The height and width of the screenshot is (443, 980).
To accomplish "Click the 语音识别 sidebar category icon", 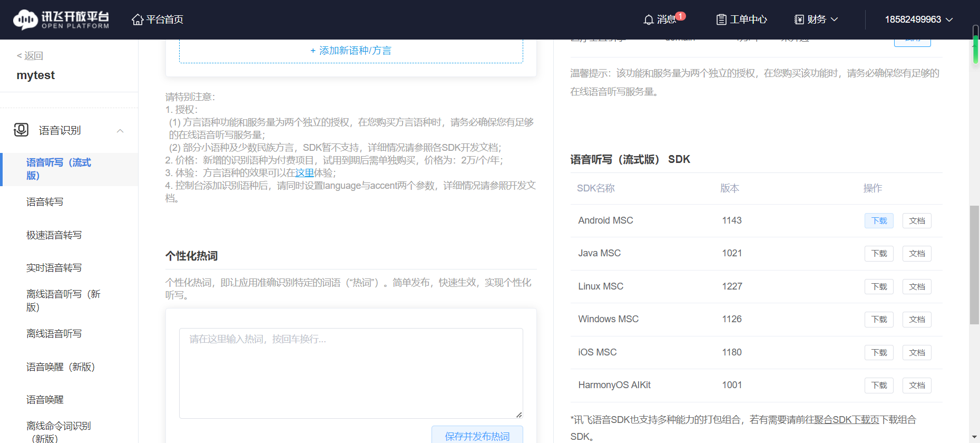I will pyautogui.click(x=21, y=130).
